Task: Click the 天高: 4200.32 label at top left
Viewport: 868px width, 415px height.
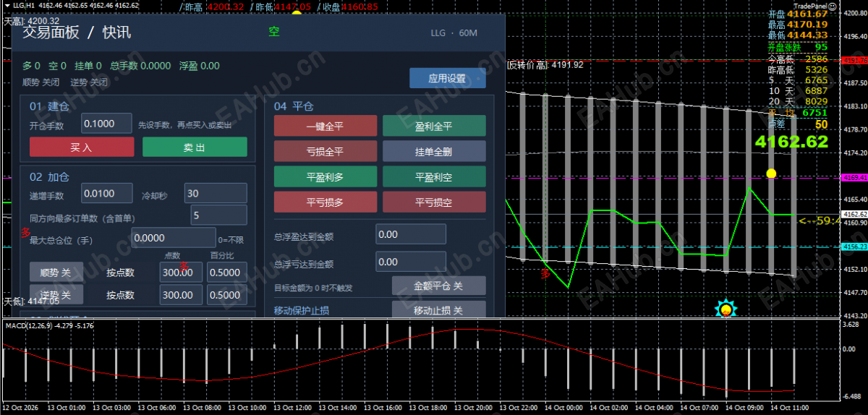Action: pos(32,21)
